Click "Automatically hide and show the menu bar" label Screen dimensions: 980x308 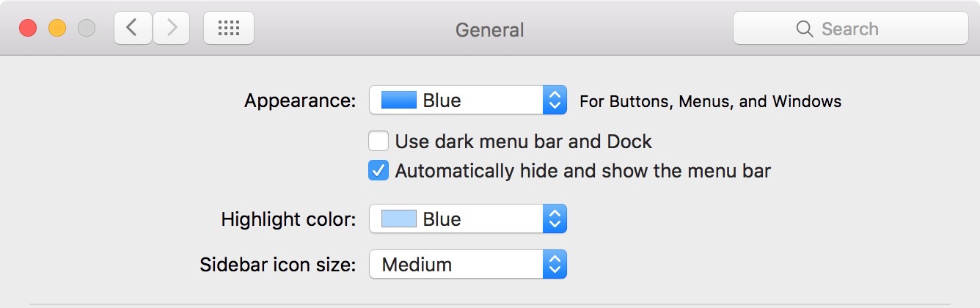582,171
